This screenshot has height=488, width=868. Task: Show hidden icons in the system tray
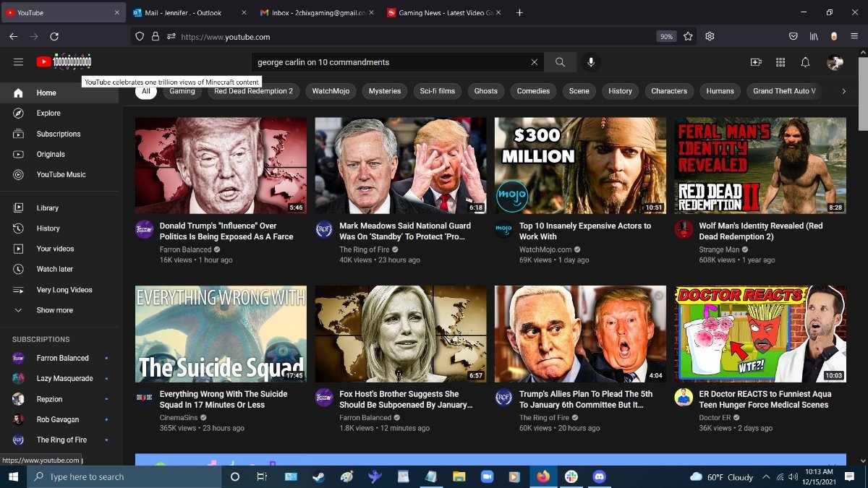(766, 477)
